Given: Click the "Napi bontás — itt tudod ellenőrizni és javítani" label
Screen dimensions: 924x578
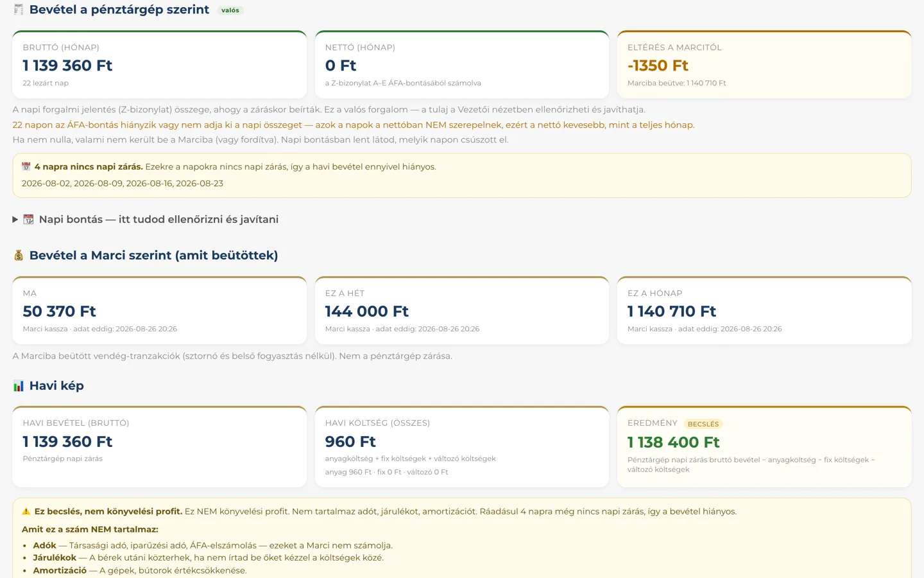Looking at the screenshot, I should pos(158,220).
